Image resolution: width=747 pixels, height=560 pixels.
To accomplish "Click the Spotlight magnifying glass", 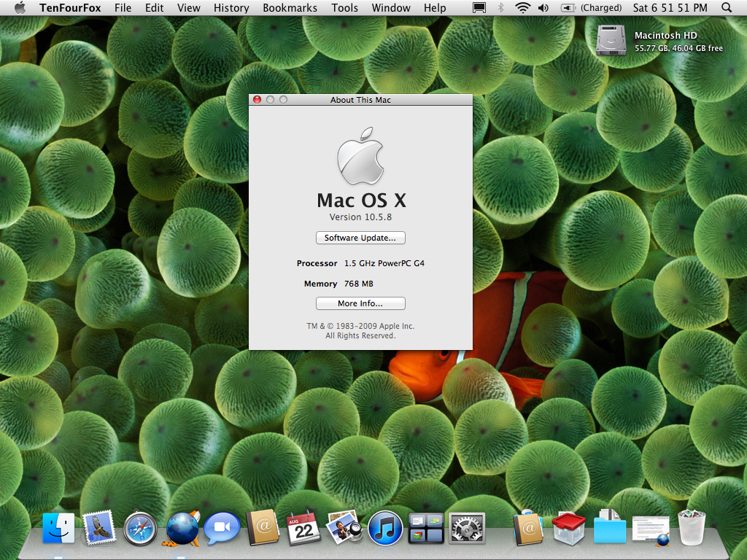I will click(727, 8).
